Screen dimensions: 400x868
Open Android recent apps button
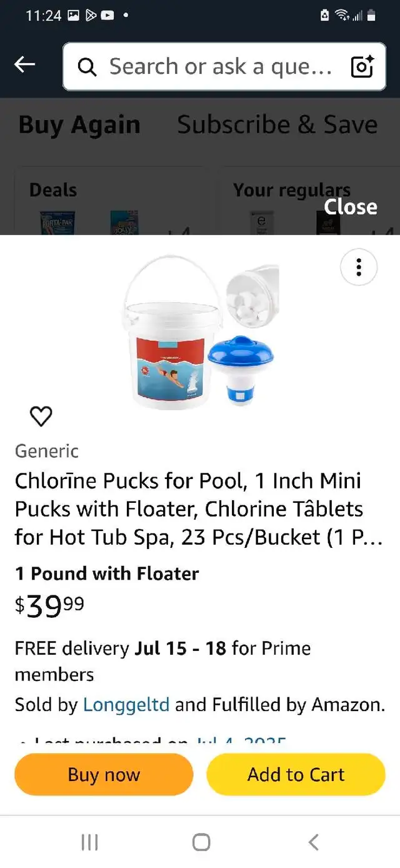pyautogui.click(x=90, y=842)
